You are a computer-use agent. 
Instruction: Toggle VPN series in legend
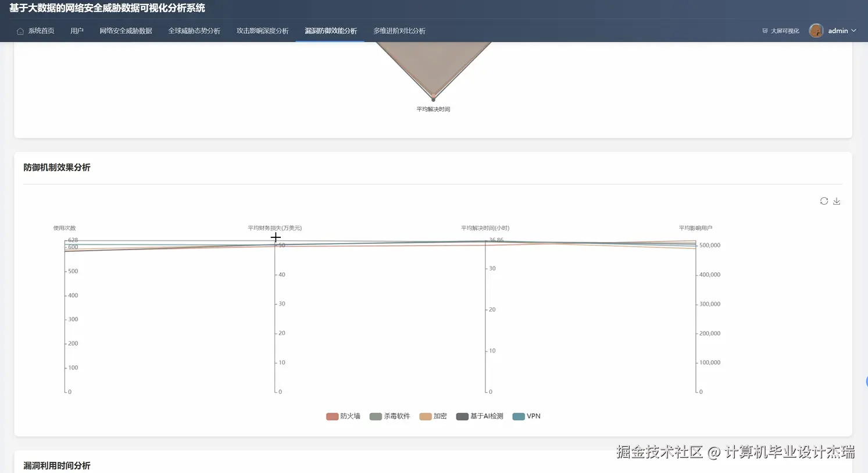[527, 417]
